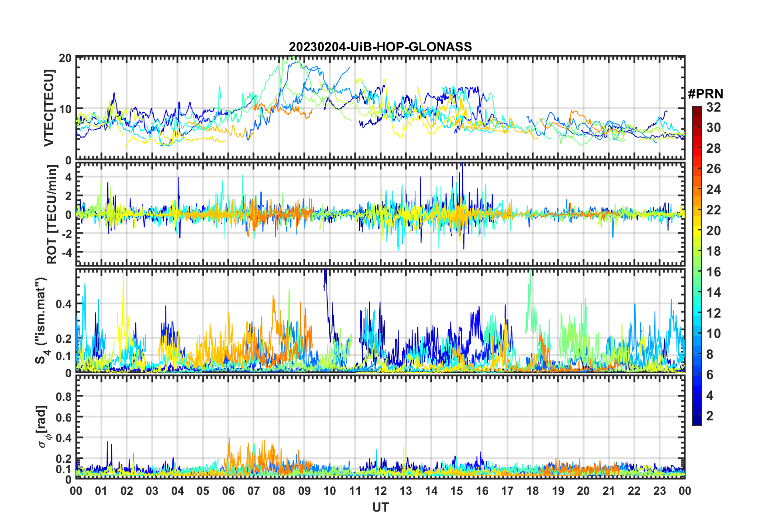Click x-axis tick label 06

tap(228, 491)
